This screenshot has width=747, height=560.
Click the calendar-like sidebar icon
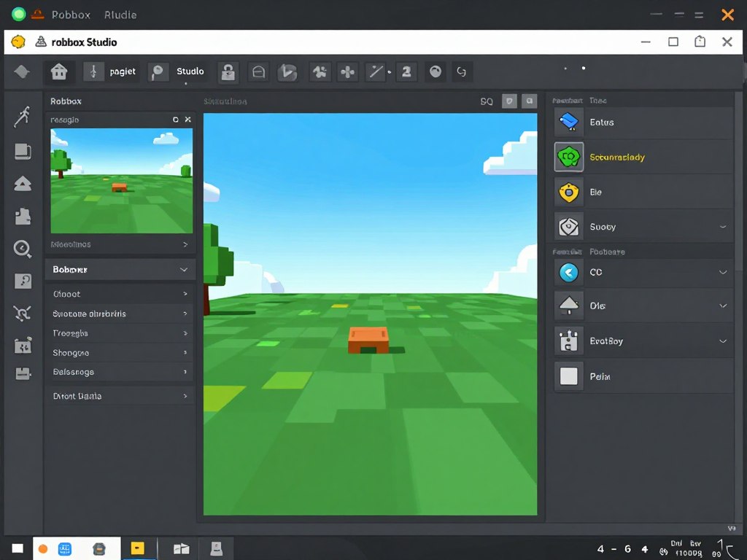click(x=23, y=346)
